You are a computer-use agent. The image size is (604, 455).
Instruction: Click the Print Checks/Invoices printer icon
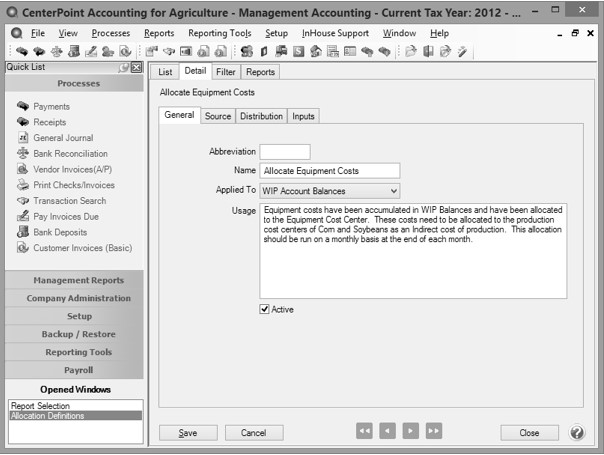pos(23,185)
